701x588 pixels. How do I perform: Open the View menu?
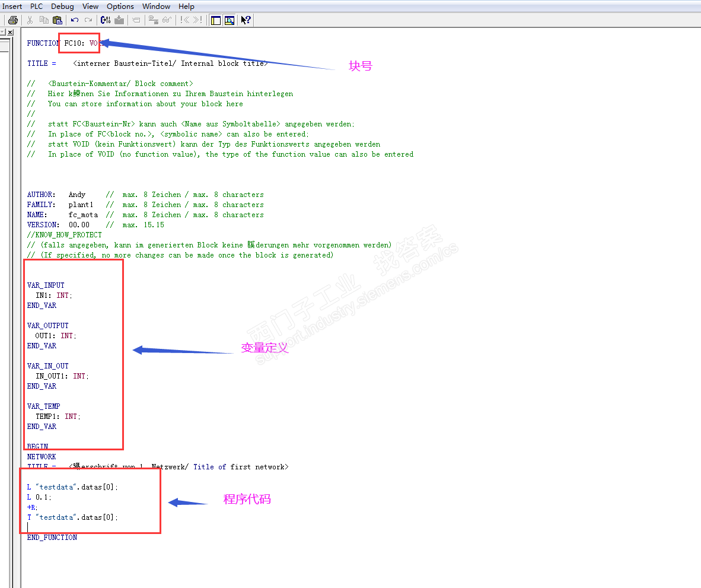[x=90, y=7]
